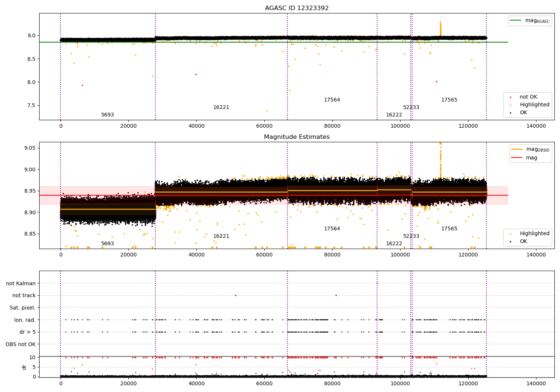Click x-tick 60000 under Magnitude Estimates plot

pyautogui.click(x=264, y=255)
